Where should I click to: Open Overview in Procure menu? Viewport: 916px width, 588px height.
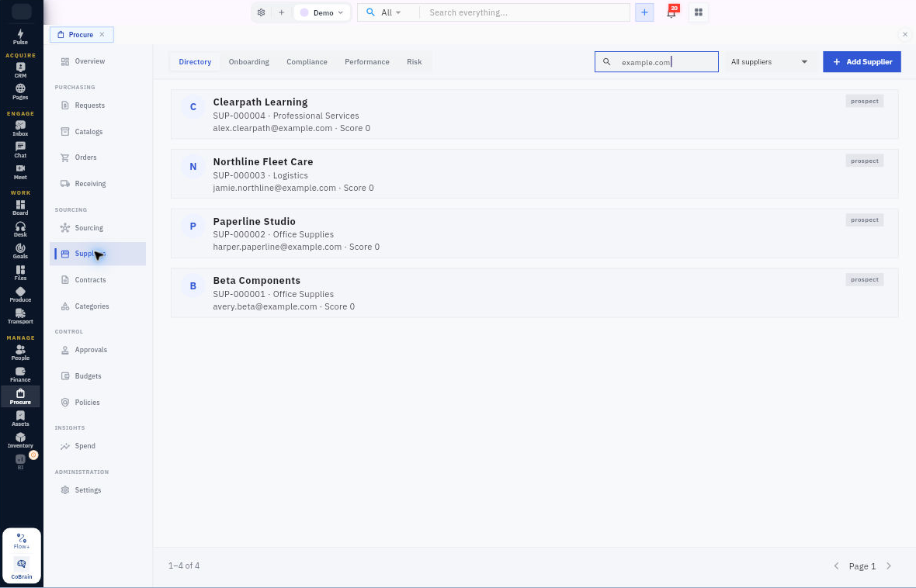[x=98, y=61]
